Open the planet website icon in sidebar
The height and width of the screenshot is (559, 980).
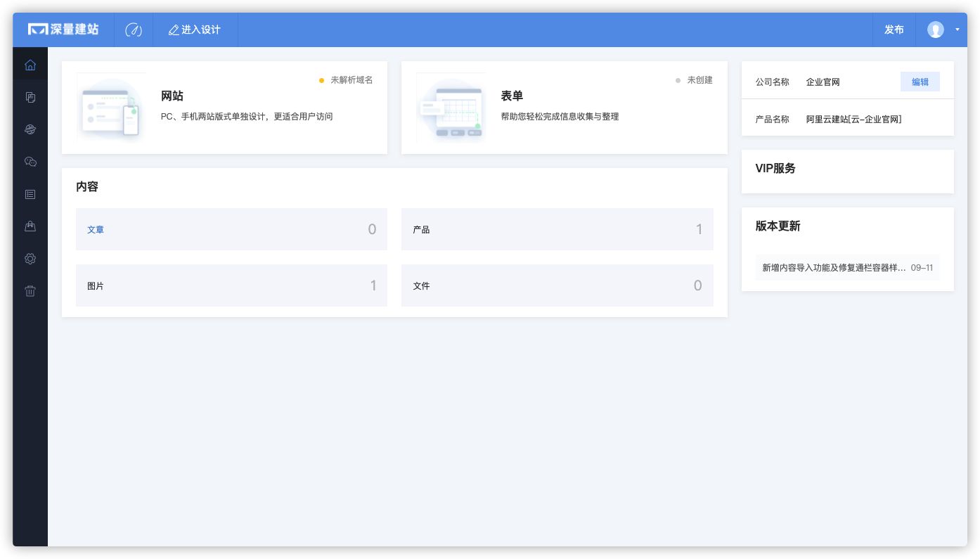pyautogui.click(x=30, y=129)
